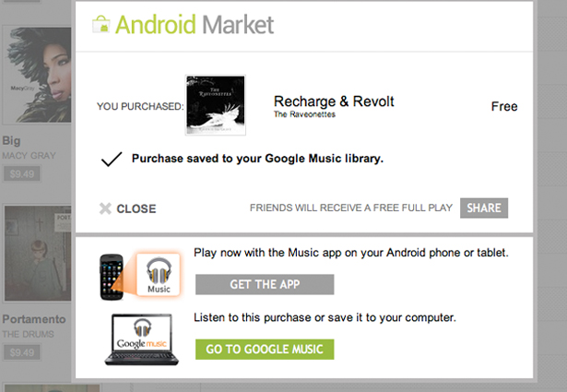Click the Portamento album title link
This screenshot has height=392, width=567.
click(34, 319)
